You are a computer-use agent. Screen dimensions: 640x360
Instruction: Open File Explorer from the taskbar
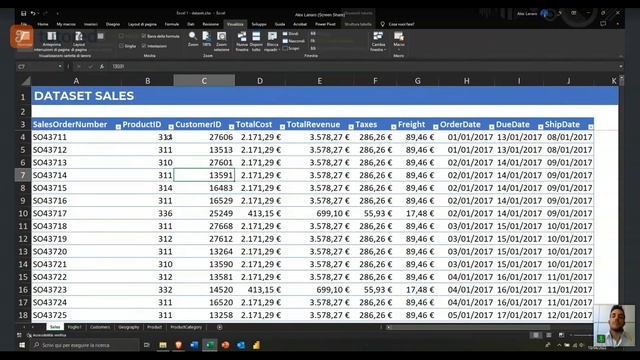click(163, 345)
